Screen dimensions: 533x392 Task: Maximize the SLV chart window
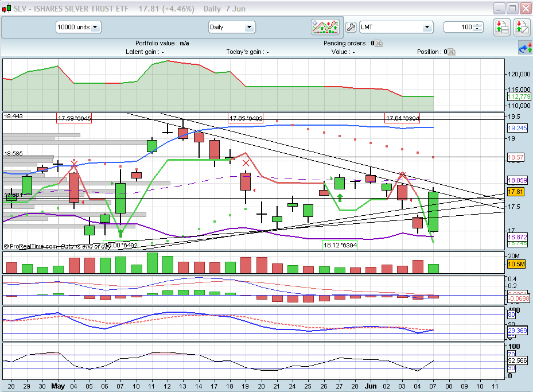pyautogui.click(x=512, y=9)
